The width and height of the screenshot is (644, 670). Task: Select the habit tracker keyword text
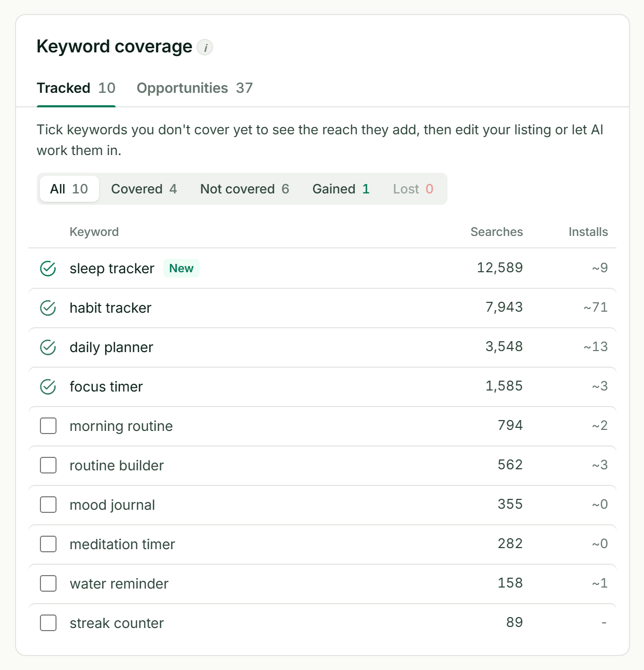[110, 308]
